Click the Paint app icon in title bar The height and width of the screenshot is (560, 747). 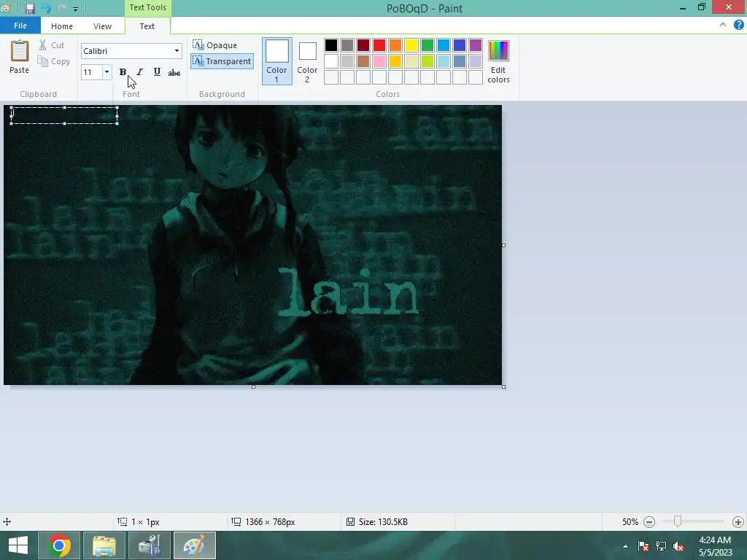(x=6, y=8)
